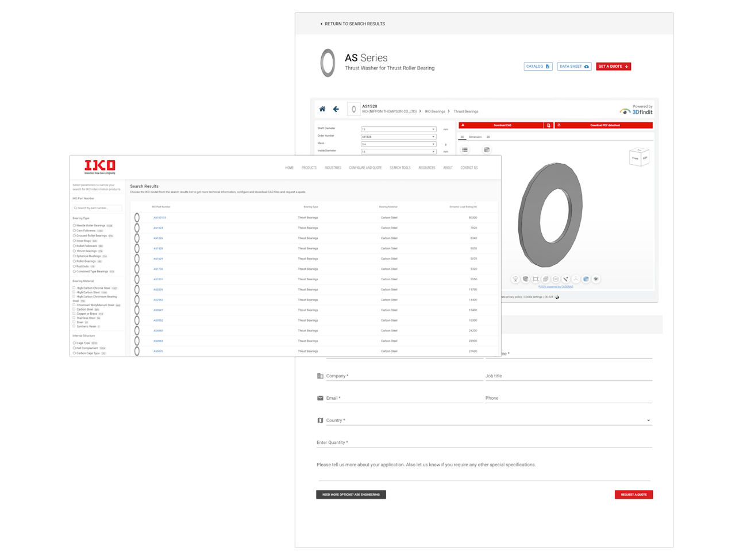
Task: Open the parts list icon in 3D viewer
Action: pyautogui.click(x=465, y=150)
